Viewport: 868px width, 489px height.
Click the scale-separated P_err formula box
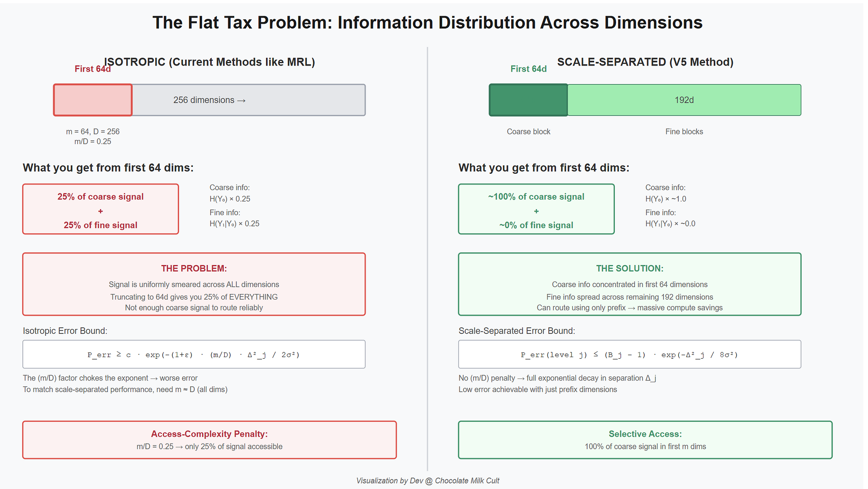click(x=629, y=354)
